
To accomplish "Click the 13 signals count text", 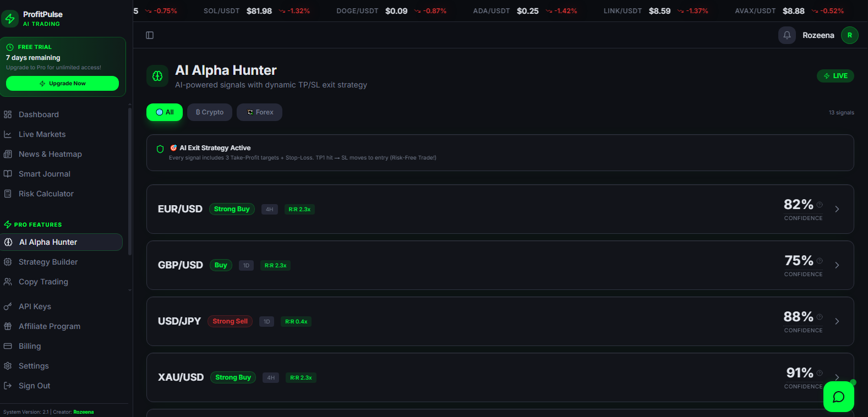I will point(842,112).
